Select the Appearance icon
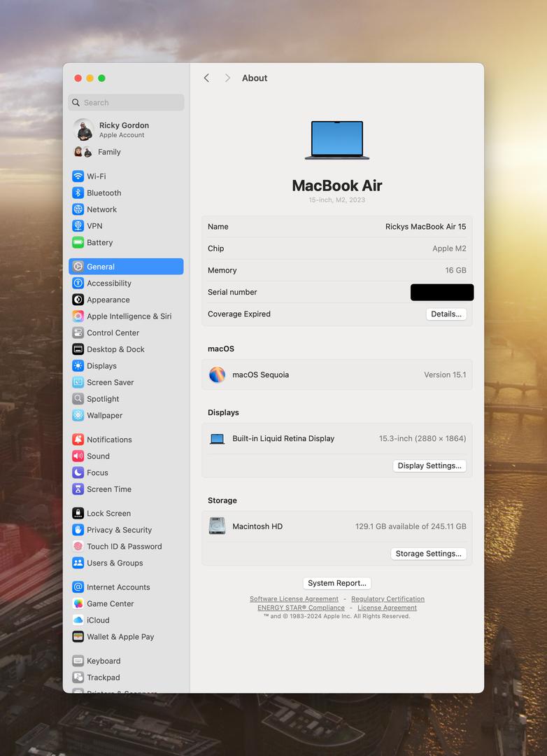 tap(78, 300)
